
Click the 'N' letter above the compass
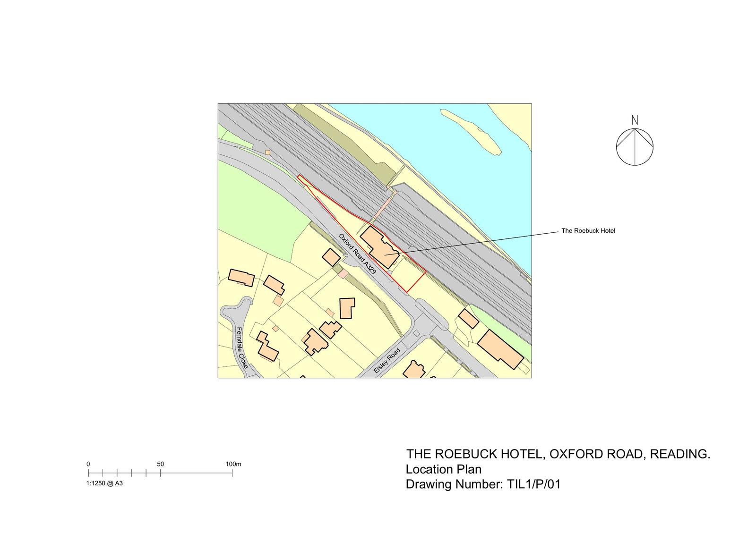tap(635, 120)
